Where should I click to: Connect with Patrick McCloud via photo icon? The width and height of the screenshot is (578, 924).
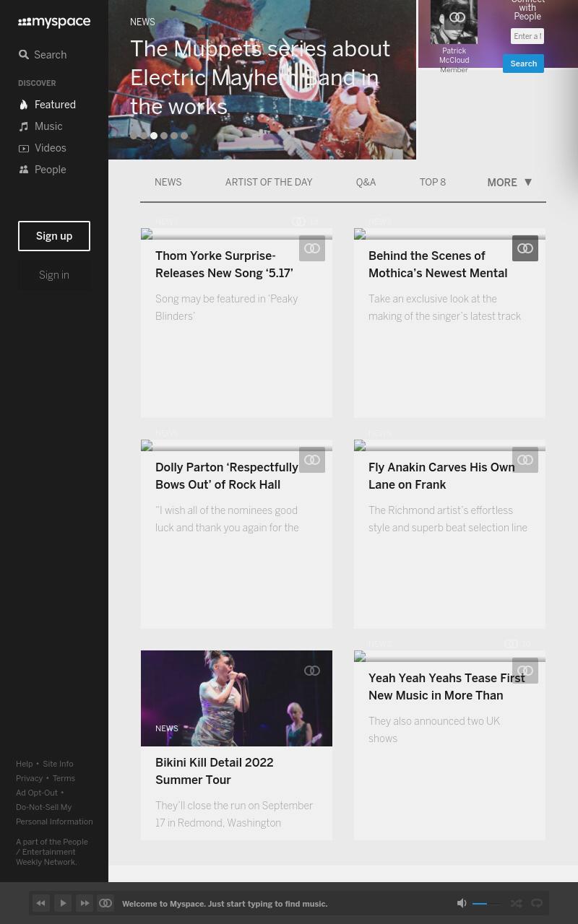[x=457, y=17]
